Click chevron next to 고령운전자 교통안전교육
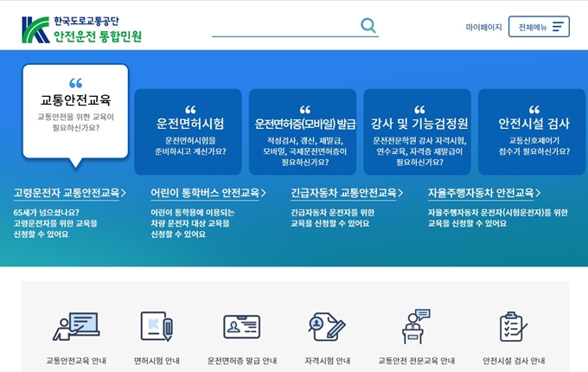The image size is (588, 372). click(x=124, y=193)
